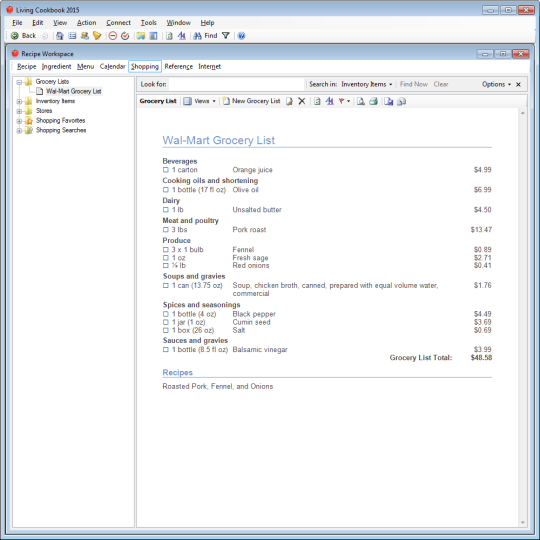The height and width of the screenshot is (540, 540).
Task: Expand the Inventory Items tree node
Action: click(19, 101)
